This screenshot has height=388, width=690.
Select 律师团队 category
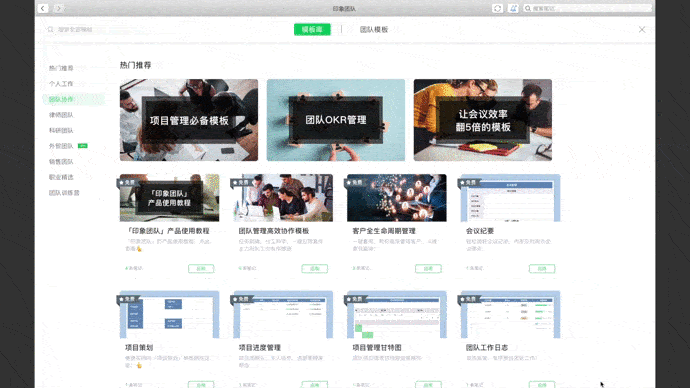61,115
